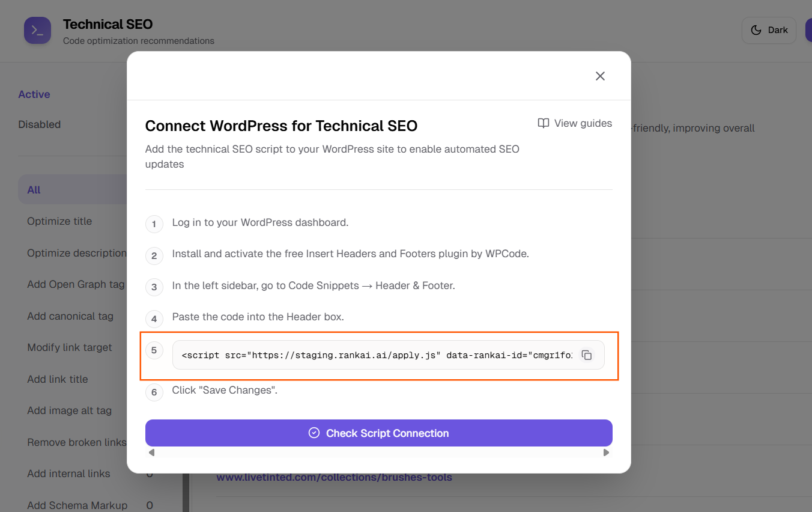Toggle Dark mode button
This screenshot has width=812, height=512.
[769, 30]
